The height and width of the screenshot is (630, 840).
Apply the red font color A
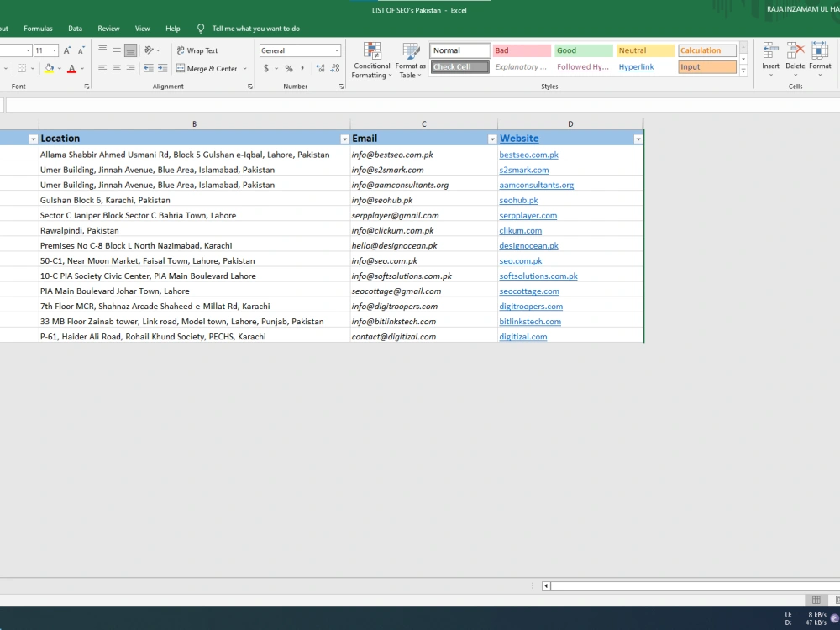[71, 68]
